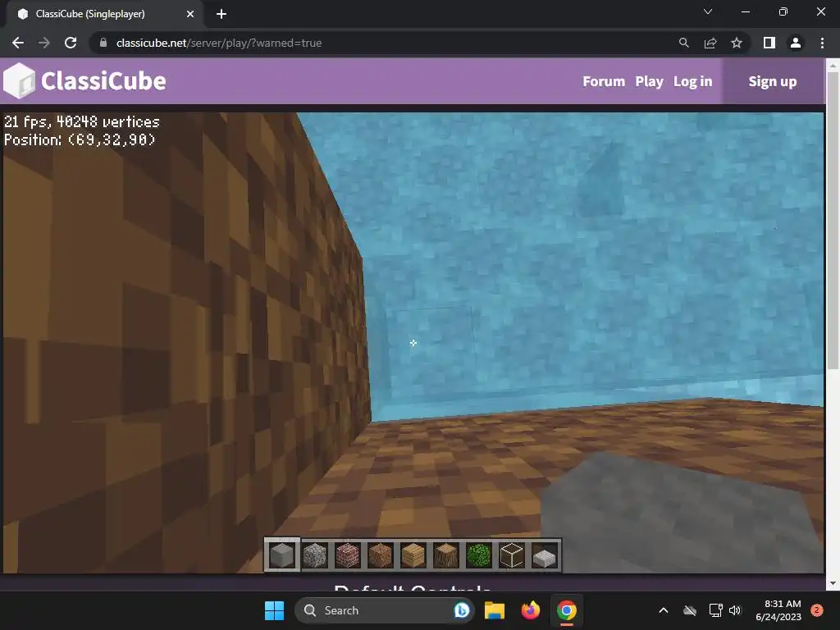
Task: Bookmark this page with the star
Action: point(737,43)
